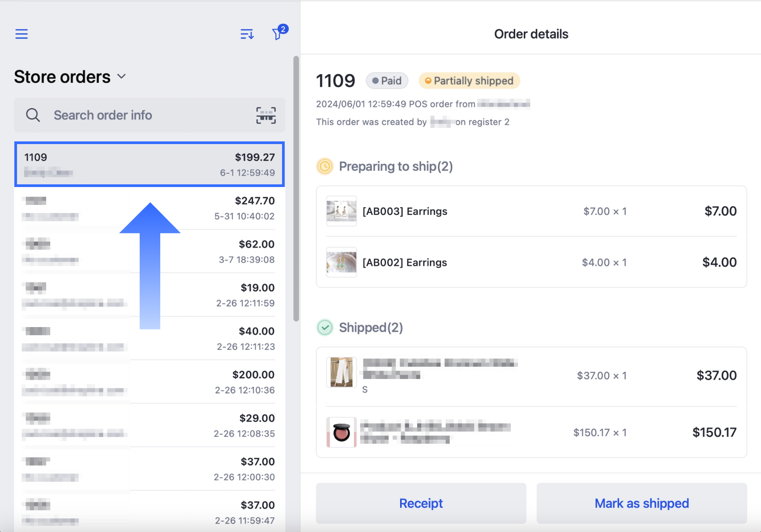The image size is (761, 532).
Task: Open the order filter with 2 active
Action: click(279, 32)
